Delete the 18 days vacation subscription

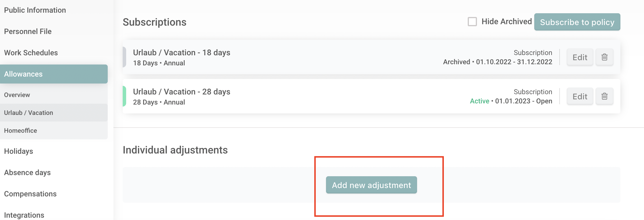tap(604, 57)
